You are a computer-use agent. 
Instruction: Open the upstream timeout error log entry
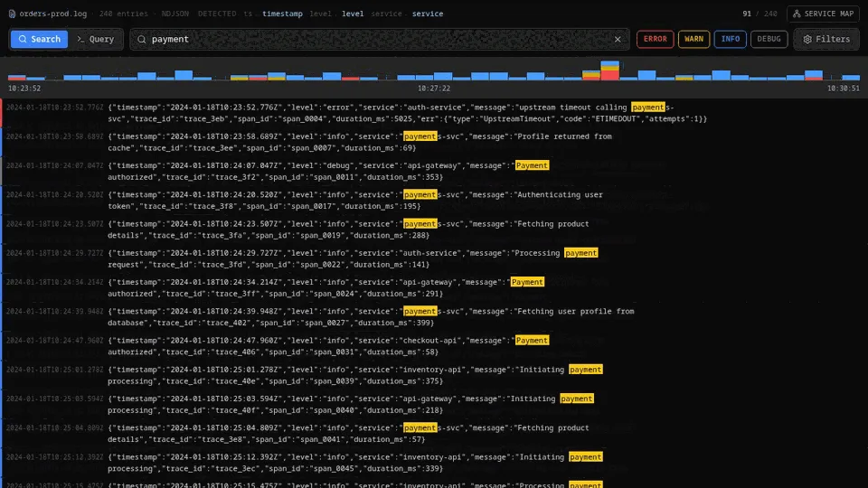pyautogui.click(x=434, y=113)
